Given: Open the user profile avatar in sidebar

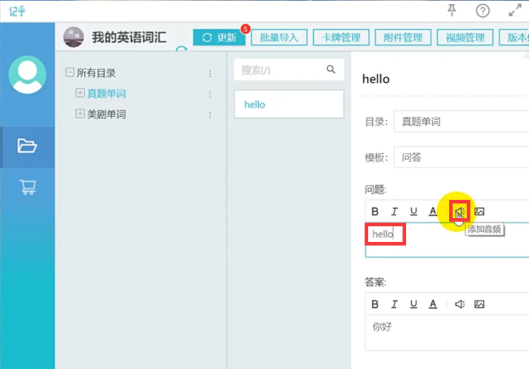Looking at the screenshot, I should 27,75.
